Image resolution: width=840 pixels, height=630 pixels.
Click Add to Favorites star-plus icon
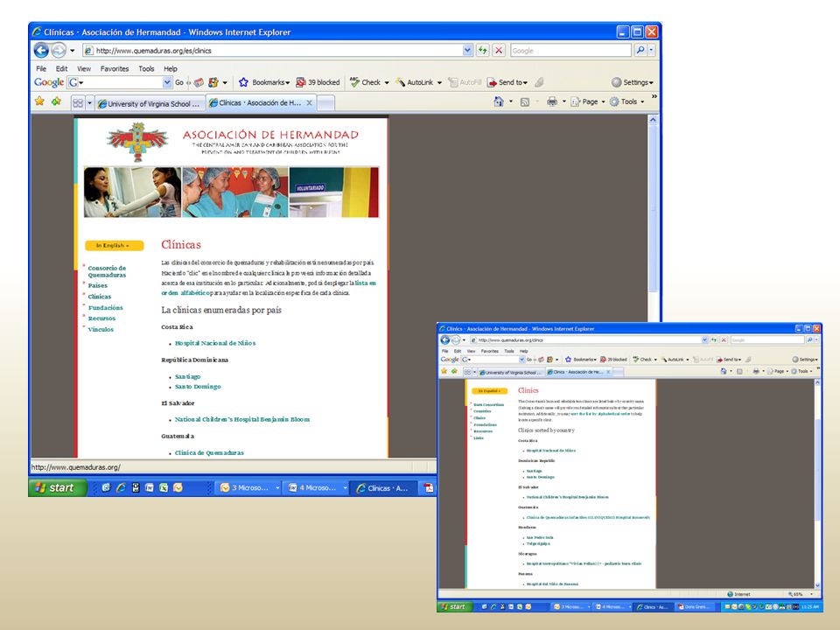tap(56, 101)
